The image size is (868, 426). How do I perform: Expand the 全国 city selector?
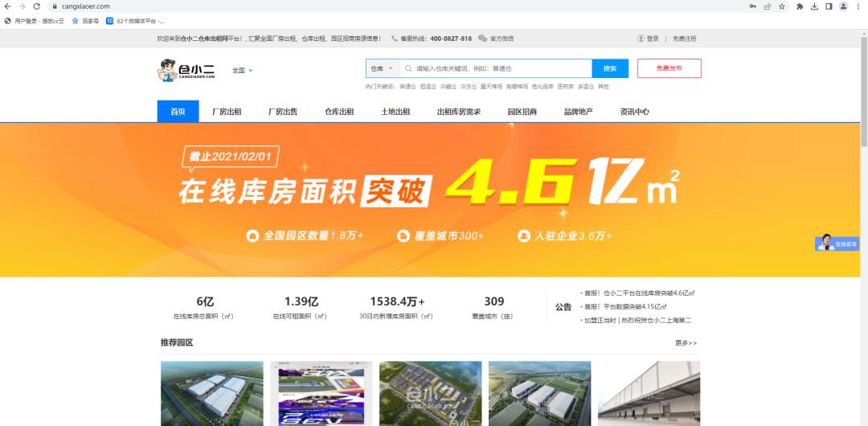(243, 71)
